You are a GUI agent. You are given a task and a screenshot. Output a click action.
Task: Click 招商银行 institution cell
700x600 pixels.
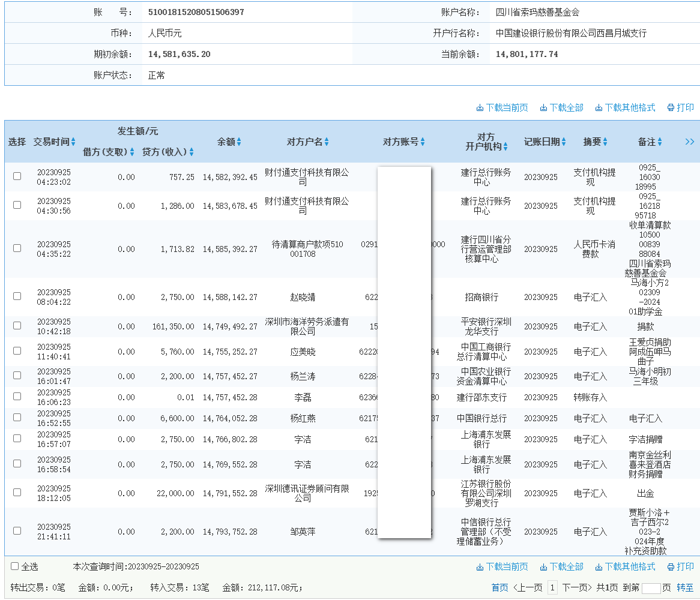(x=481, y=297)
